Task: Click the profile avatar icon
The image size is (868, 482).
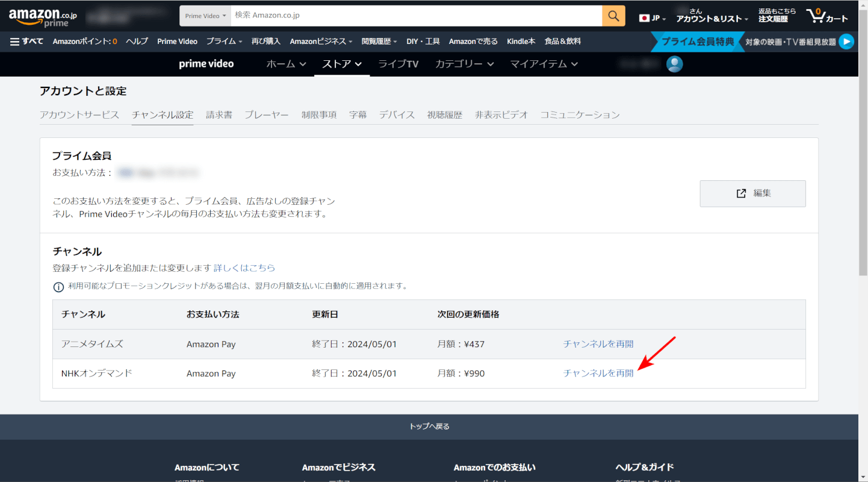Action: (x=675, y=64)
